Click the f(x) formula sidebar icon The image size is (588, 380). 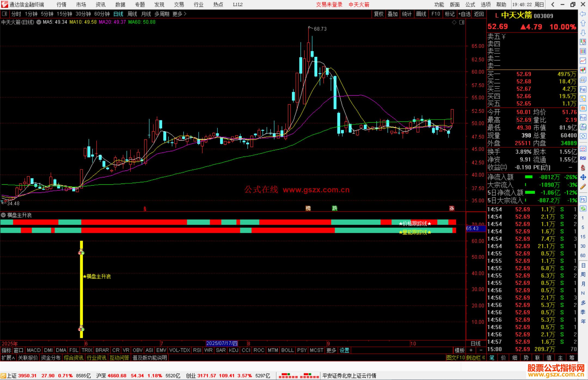tap(583, 127)
